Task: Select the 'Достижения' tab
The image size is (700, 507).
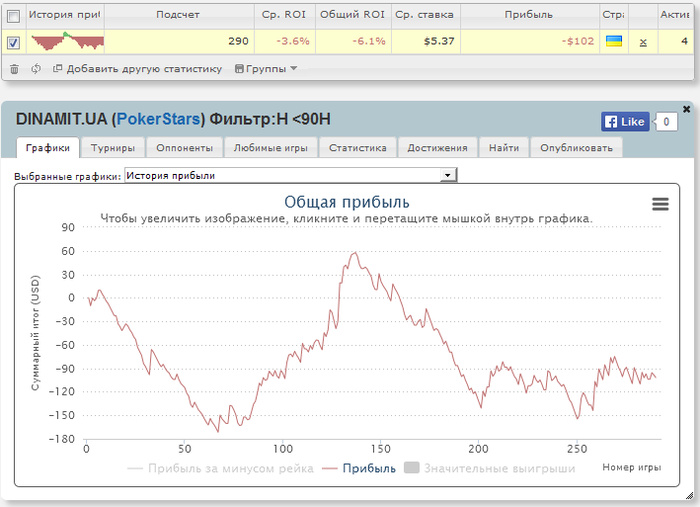Action: 437,148
